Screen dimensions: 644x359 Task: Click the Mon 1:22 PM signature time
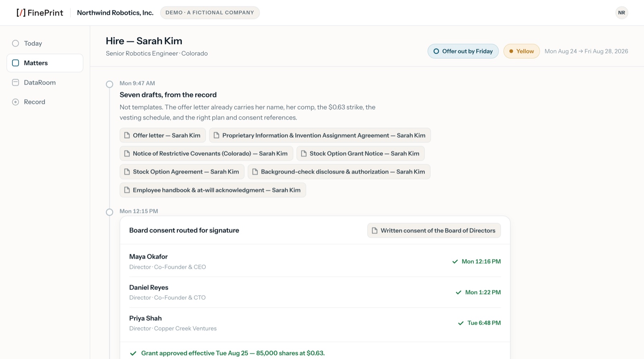[483, 293]
